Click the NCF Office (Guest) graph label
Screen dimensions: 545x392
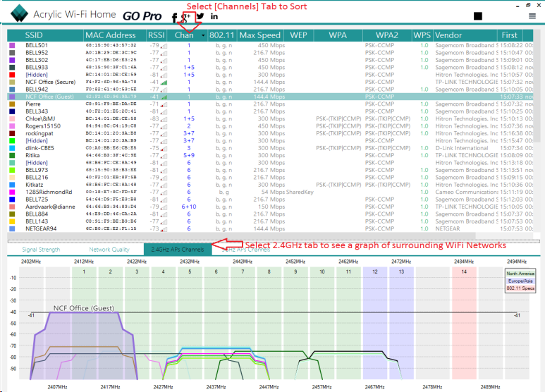pos(84,308)
